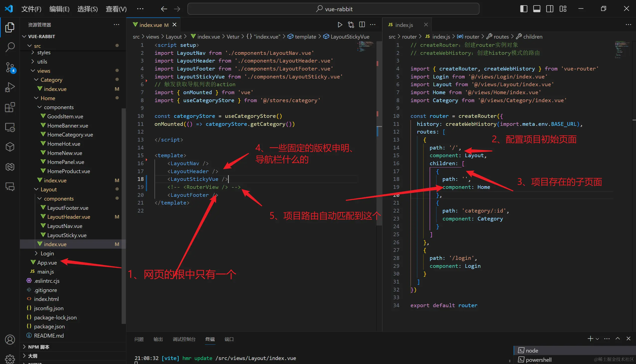The height and width of the screenshot is (364, 636).
Task: Toggle the primary sidebar layout button
Action: pos(524,9)
